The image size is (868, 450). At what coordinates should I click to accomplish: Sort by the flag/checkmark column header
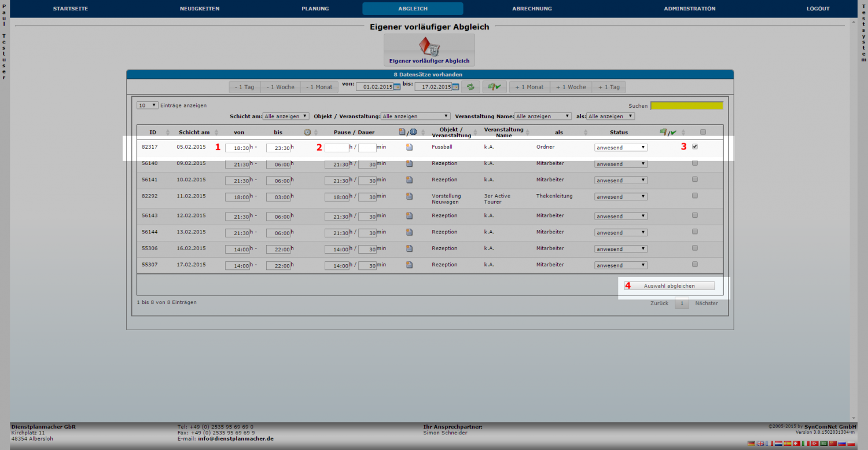[x=667, y=132]
